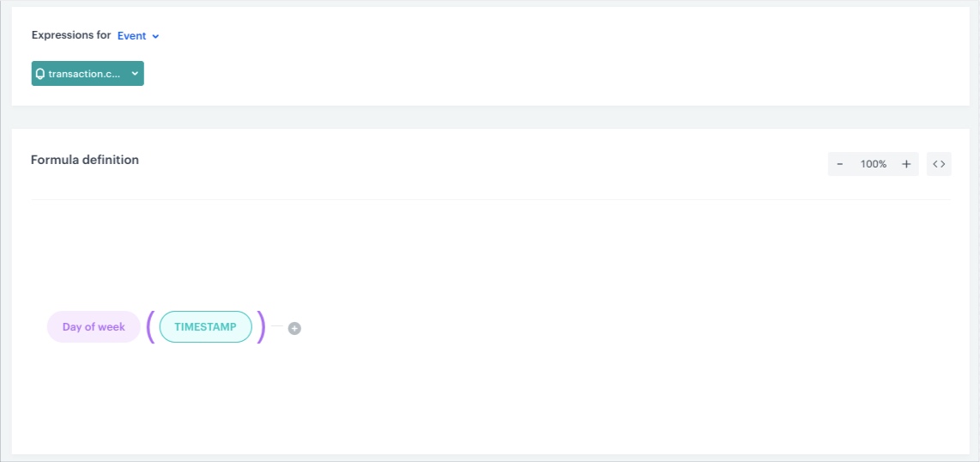Click the 100% zoom level
The width and height of the screenshot is (980, 462).
click(x=873, y=164)
